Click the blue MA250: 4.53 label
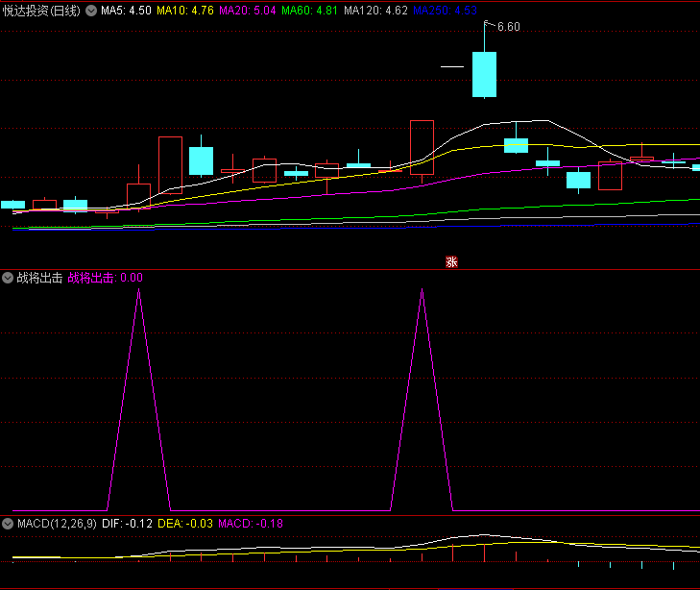Image resolution: width=700 pixels, height=590 pixels. pos(446,11)
